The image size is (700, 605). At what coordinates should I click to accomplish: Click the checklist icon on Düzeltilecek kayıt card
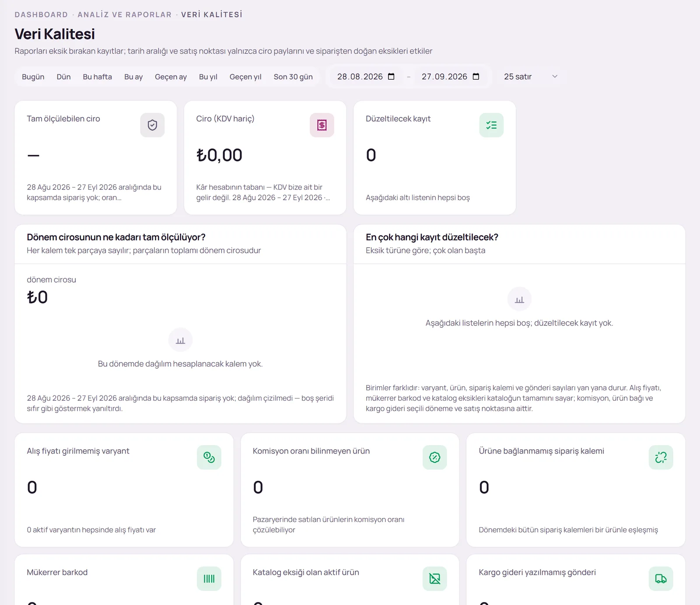pos(491,125)
